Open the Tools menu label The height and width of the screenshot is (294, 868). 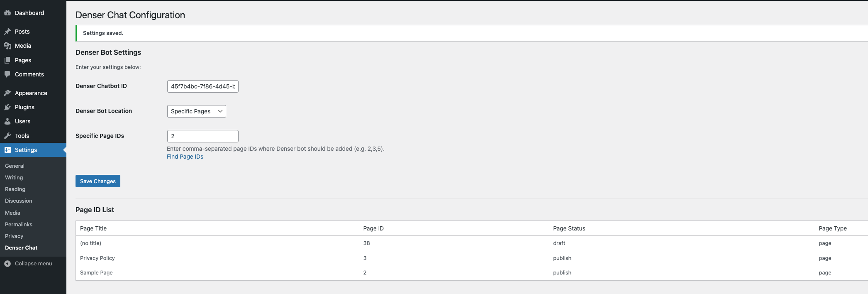(x=22, y=136)
